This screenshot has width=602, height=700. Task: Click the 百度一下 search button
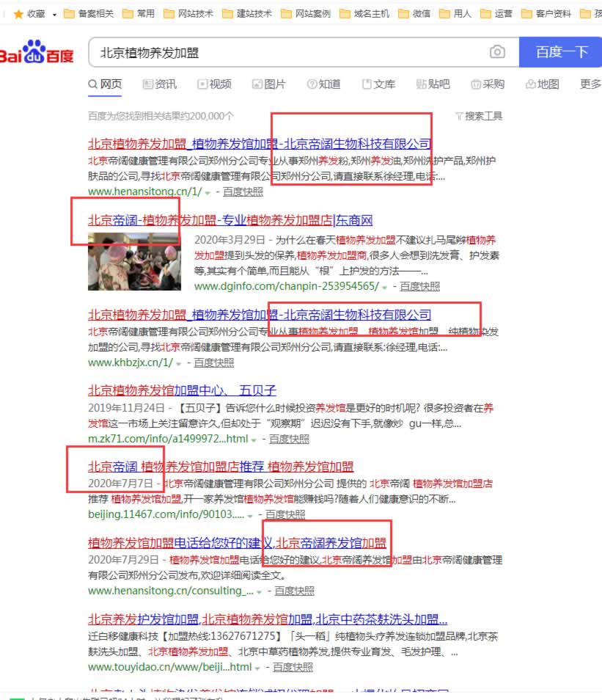[x=562, y=52]
